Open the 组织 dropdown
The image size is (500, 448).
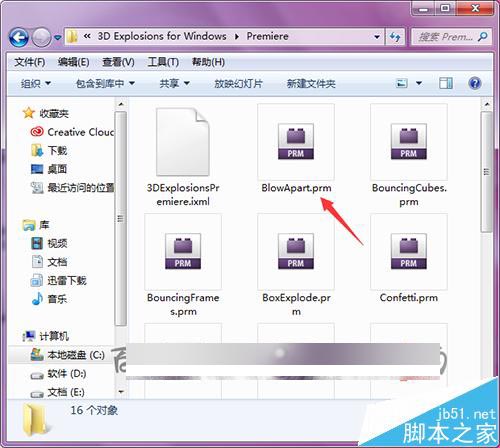[x=36, y=83]
